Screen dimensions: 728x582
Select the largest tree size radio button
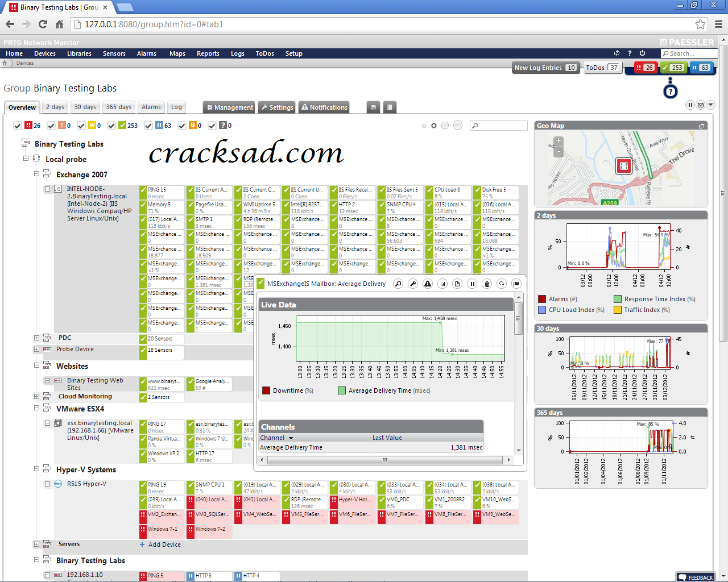tap(458, 126)
